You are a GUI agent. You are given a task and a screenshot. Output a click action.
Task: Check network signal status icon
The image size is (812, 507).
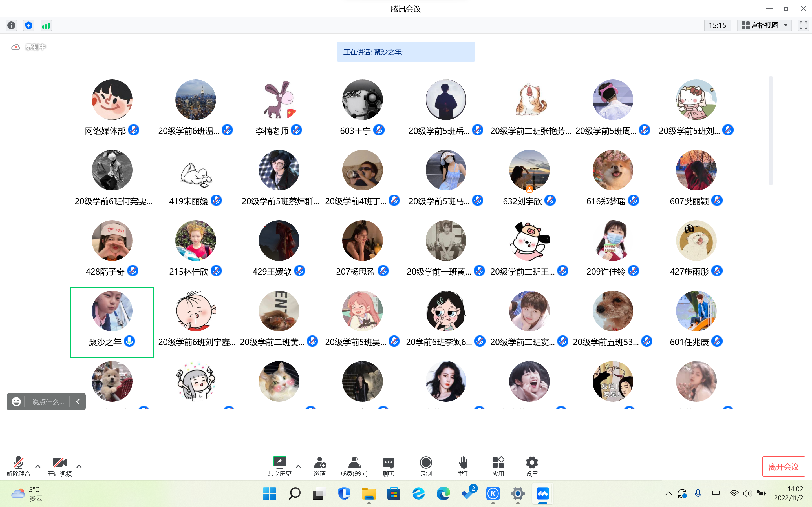46,25
